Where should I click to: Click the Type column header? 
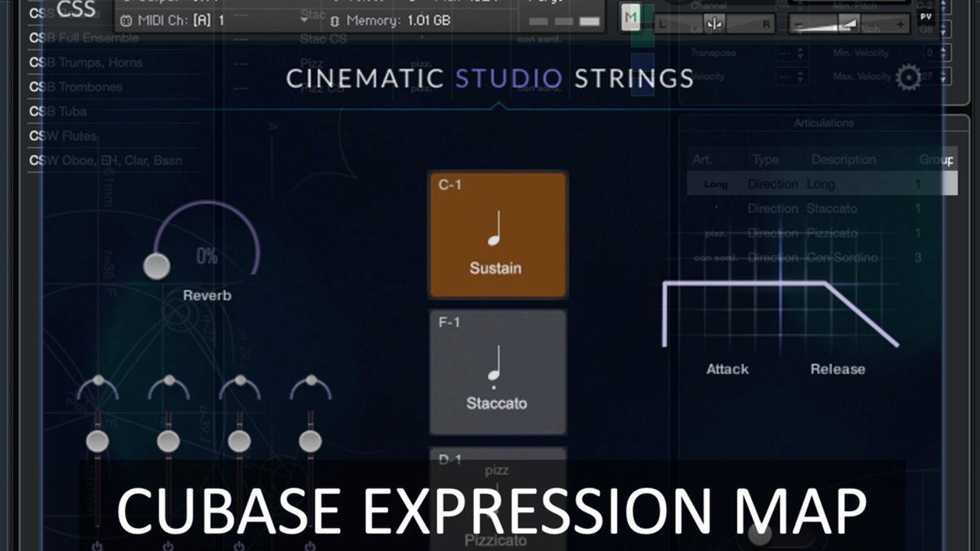click(766, 159)
